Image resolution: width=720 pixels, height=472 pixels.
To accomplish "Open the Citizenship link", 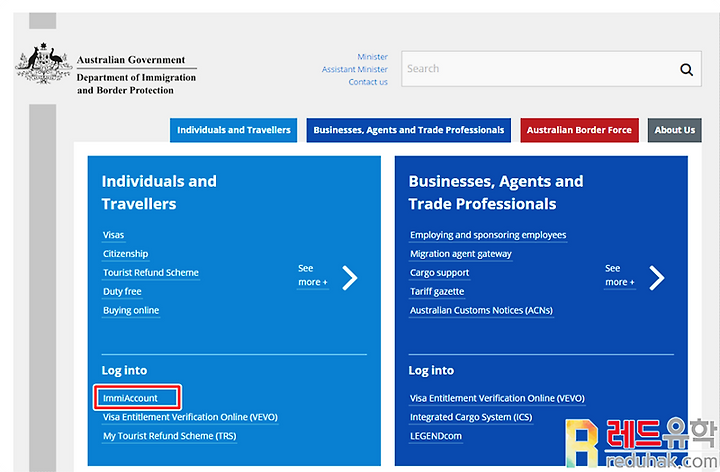I will tap(125, 254).
